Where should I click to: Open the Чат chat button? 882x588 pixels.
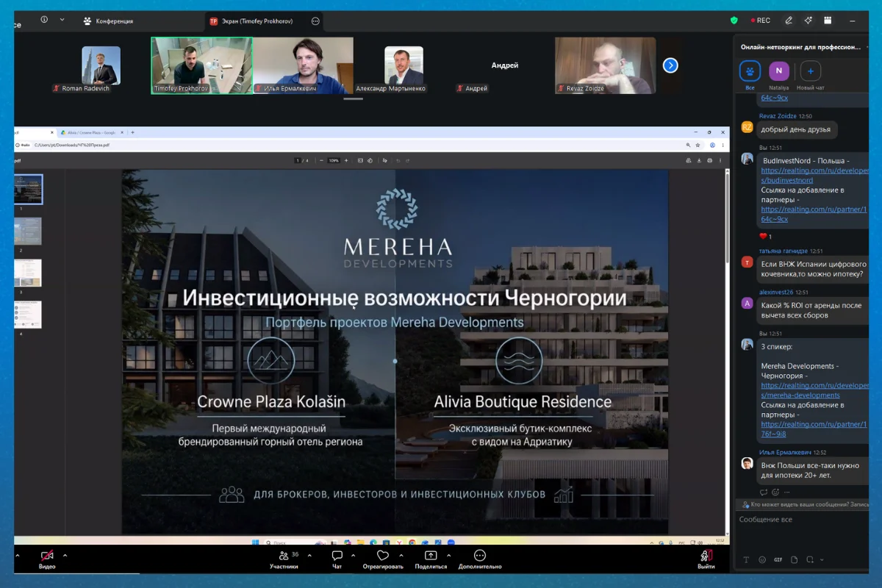(x=337, y=559)
